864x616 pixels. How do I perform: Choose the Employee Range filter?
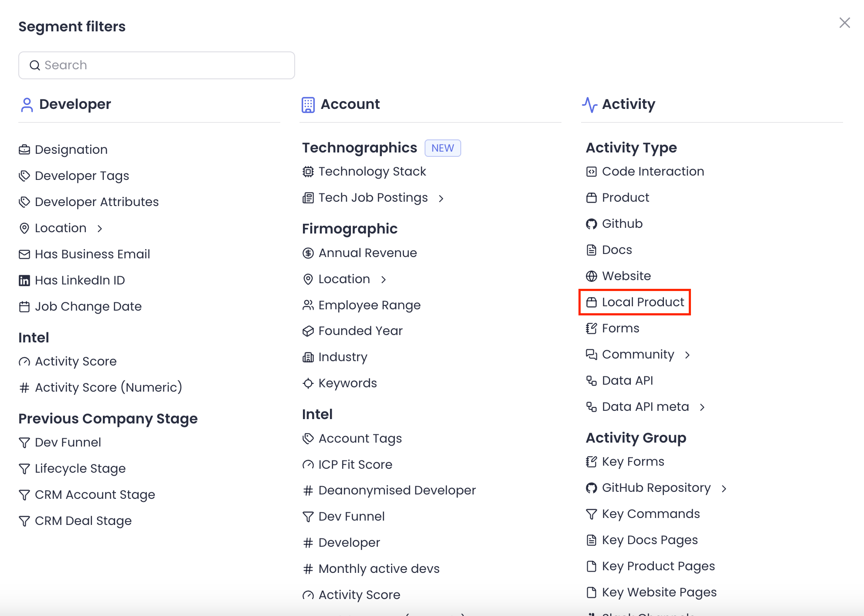click(369, 305)
